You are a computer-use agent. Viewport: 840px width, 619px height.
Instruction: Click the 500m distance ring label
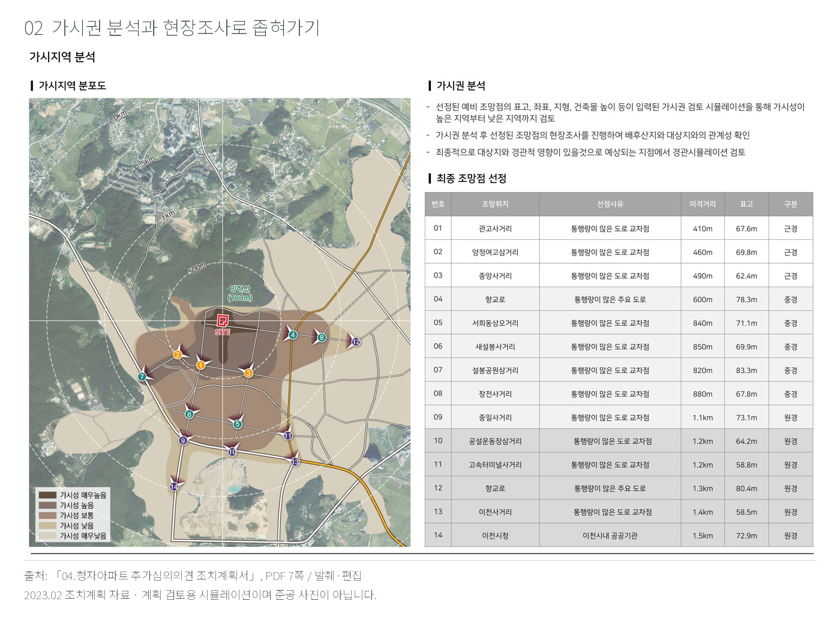tap(197, 268)
